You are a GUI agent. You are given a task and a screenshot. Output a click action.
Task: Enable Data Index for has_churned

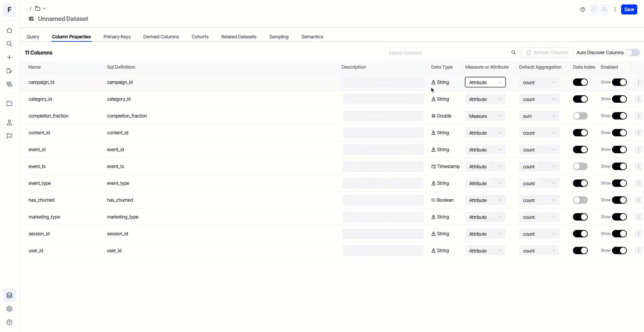[x=580, y=200]
